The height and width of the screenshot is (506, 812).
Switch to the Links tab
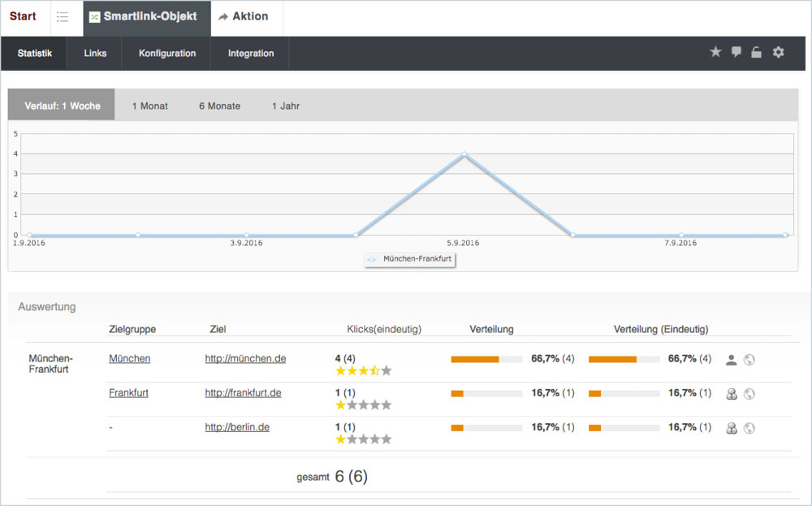[x=95, y=54]
